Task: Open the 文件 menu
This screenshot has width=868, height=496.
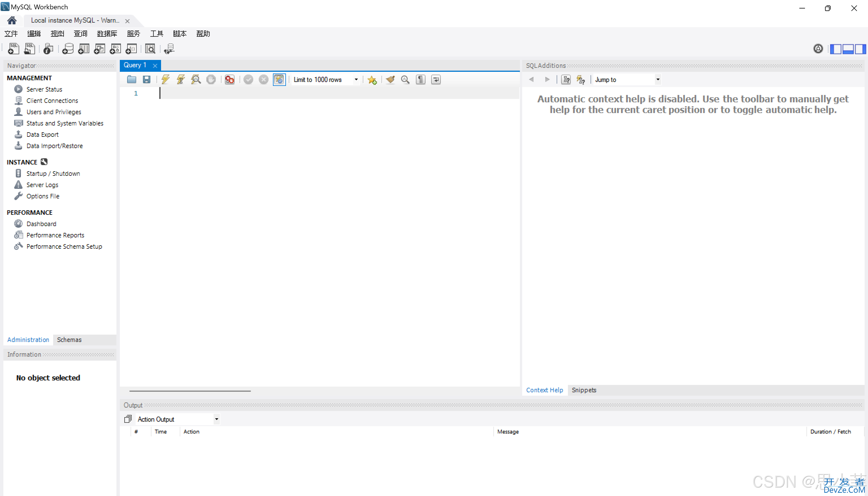Action: coord(11,33)
